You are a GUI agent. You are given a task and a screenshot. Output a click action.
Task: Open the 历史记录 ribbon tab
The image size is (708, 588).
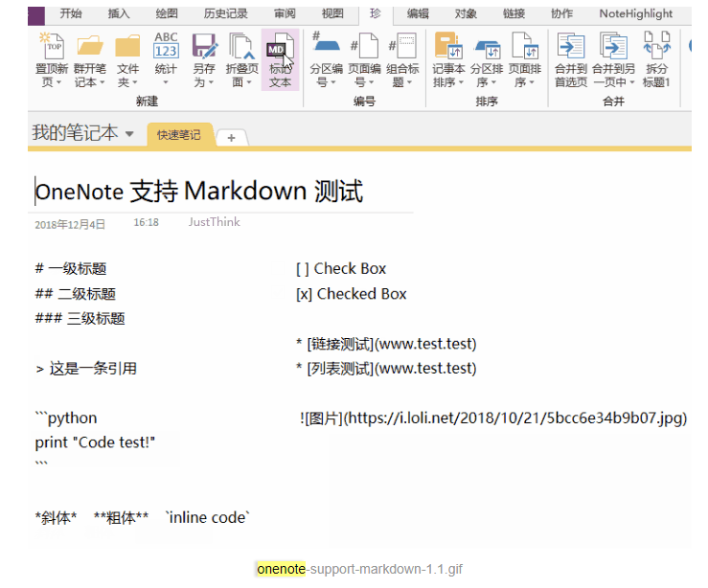[x=225, y=13]
